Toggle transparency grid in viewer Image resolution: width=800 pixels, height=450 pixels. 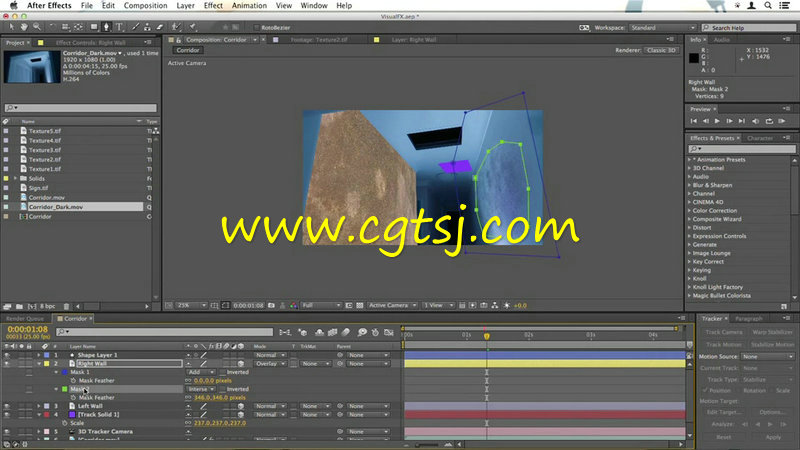[360, 306]
